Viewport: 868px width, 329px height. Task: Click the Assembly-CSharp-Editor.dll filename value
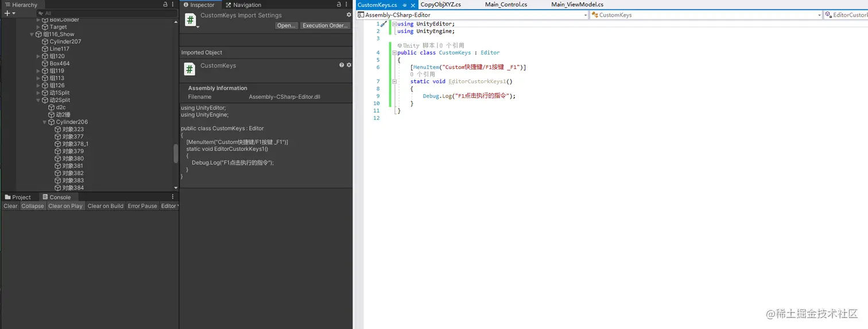[x=284, y=97]
